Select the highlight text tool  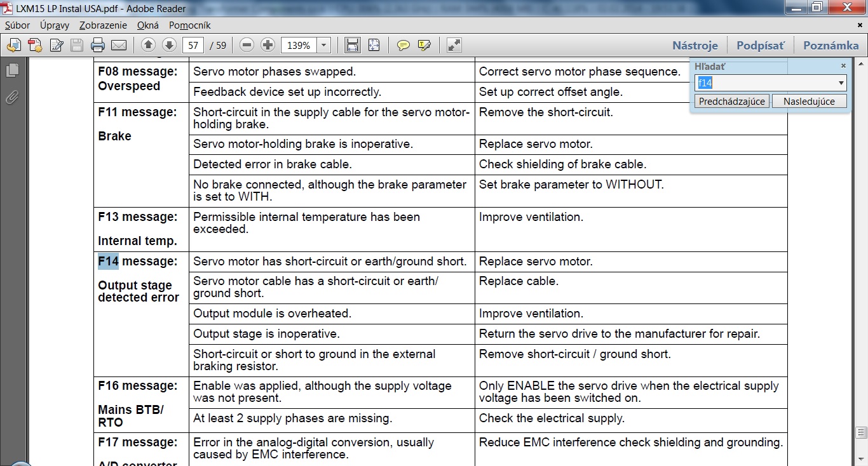point(424,45)
